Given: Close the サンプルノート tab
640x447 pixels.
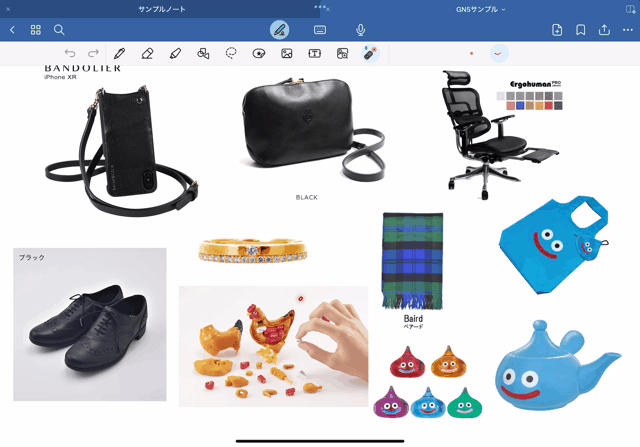Looking at the screenshot, I should (8, 9).
